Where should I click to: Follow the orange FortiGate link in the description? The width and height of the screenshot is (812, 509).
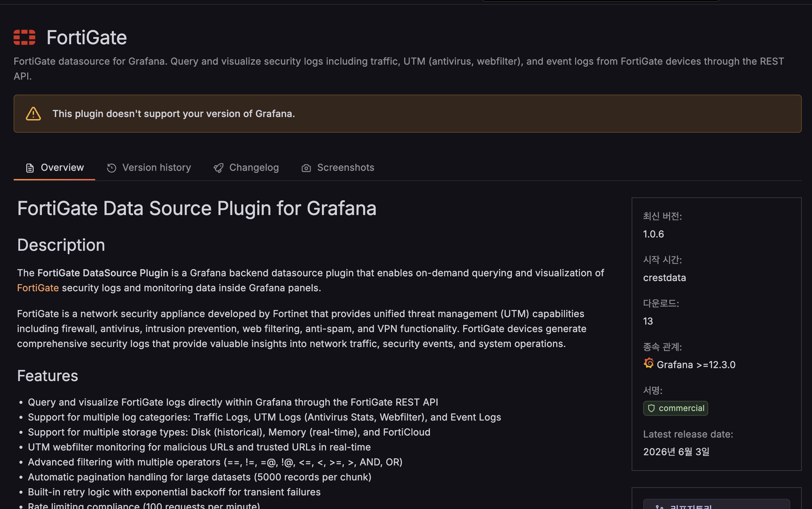point(38,288)
